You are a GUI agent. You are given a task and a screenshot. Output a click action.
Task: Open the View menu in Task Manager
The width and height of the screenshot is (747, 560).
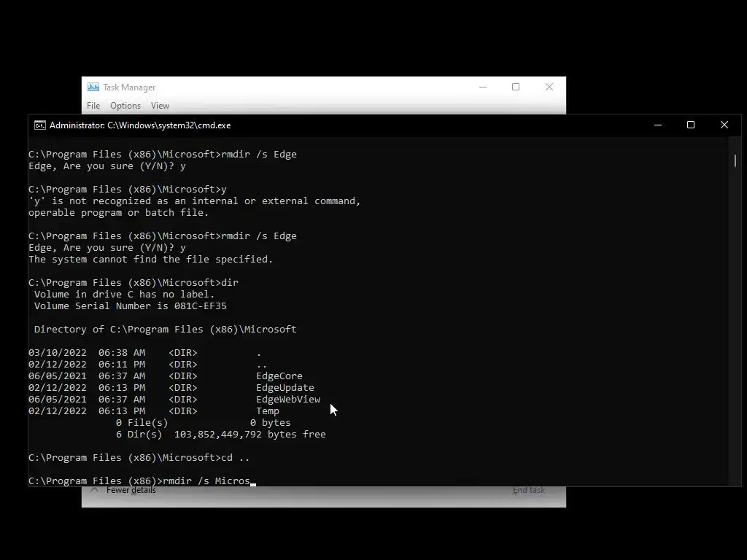pyautogui.click(x=160, y=106)
